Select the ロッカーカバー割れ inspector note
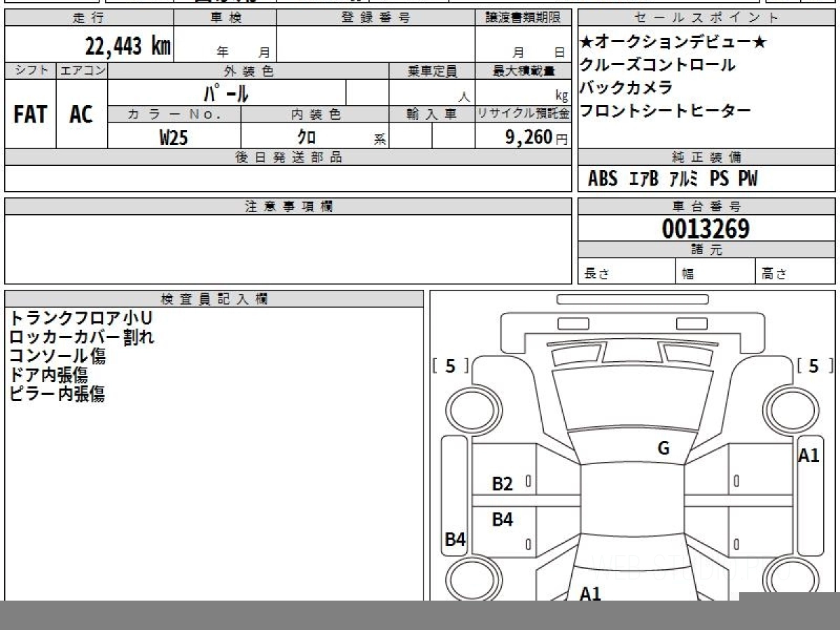 click(x=82, y=337)
